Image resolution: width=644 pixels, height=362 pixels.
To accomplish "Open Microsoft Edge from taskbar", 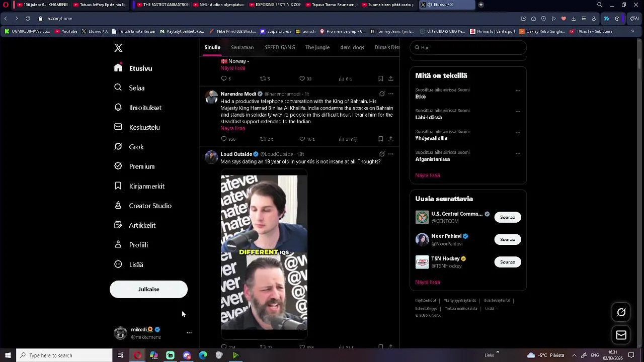I will 203,355.
